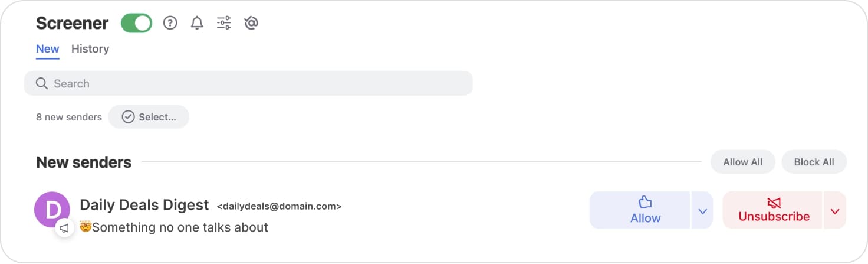
Task: Expand the Unsubscribe options chevron
Action: click(x=835, y=210)
